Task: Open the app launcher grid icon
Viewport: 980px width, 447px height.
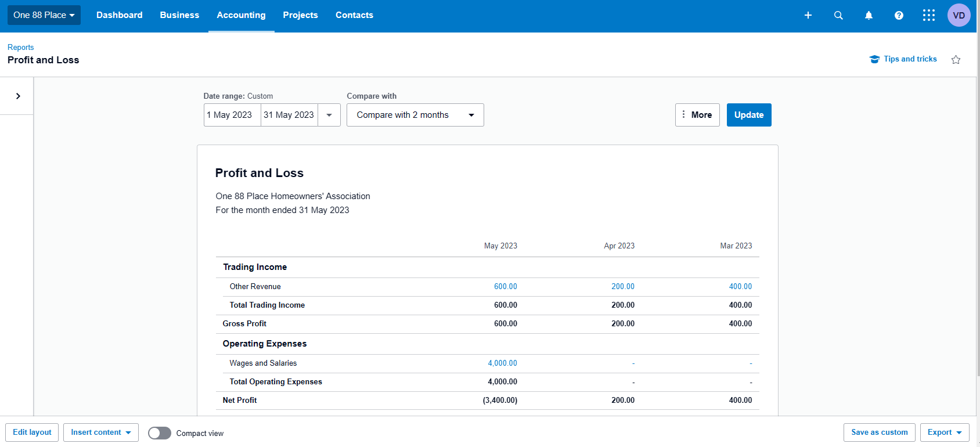Action: click(x=929, y=15)
